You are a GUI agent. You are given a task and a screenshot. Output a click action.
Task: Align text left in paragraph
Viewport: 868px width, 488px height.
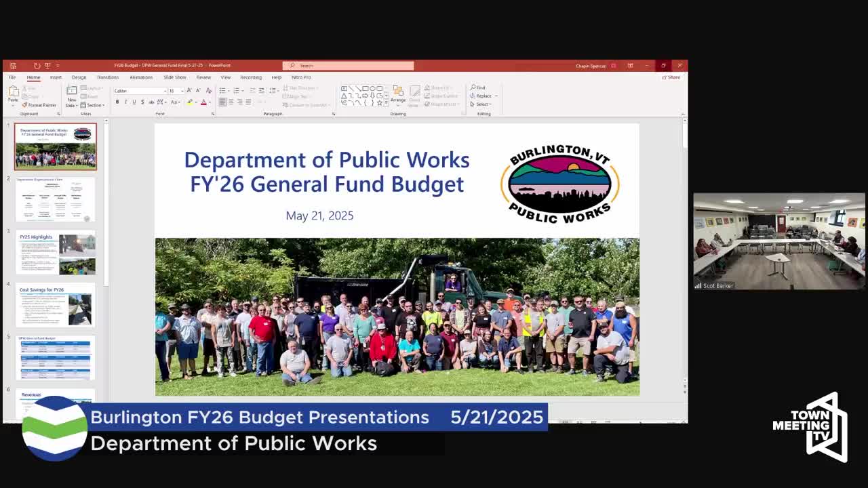[222, 102]
